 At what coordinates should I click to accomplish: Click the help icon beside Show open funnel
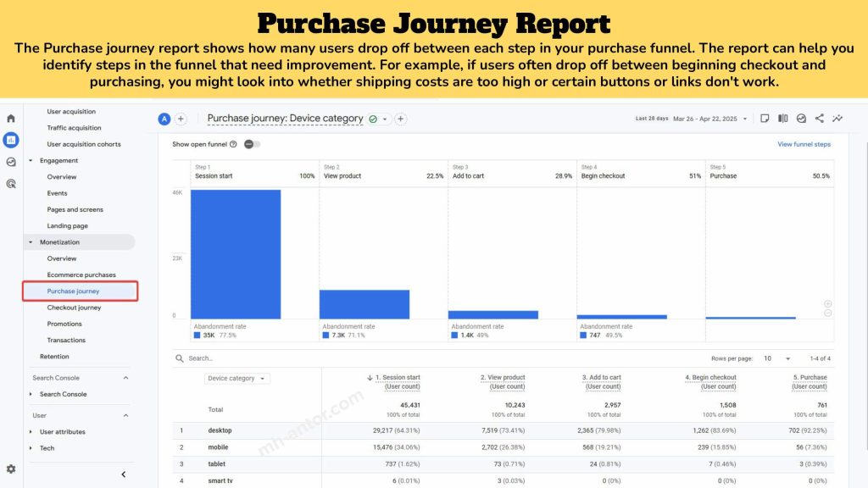click(233, 144)
